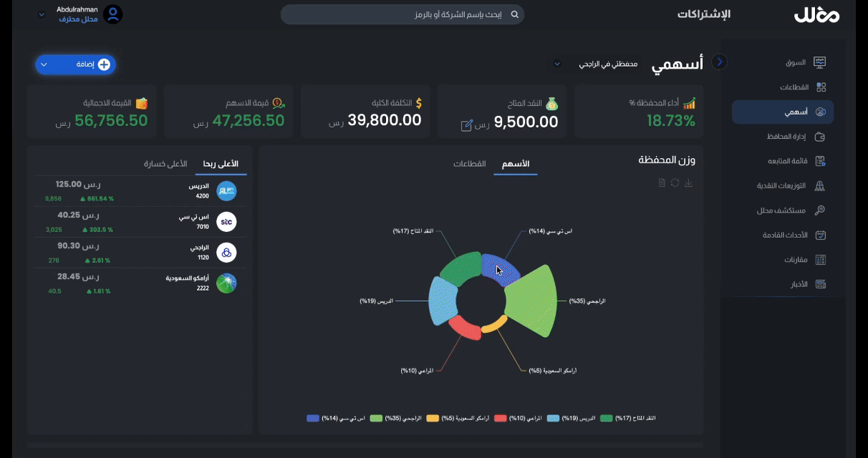Click the المراعي red pie slice
This screenshot has height=458, width=868.
[465, 327]
